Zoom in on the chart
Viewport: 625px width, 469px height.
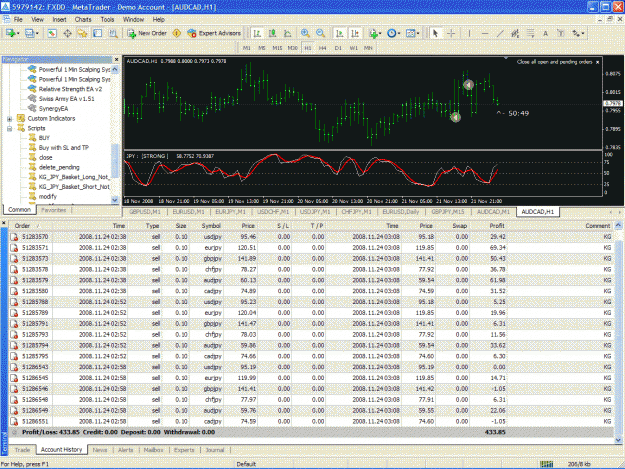click(305, 33)
